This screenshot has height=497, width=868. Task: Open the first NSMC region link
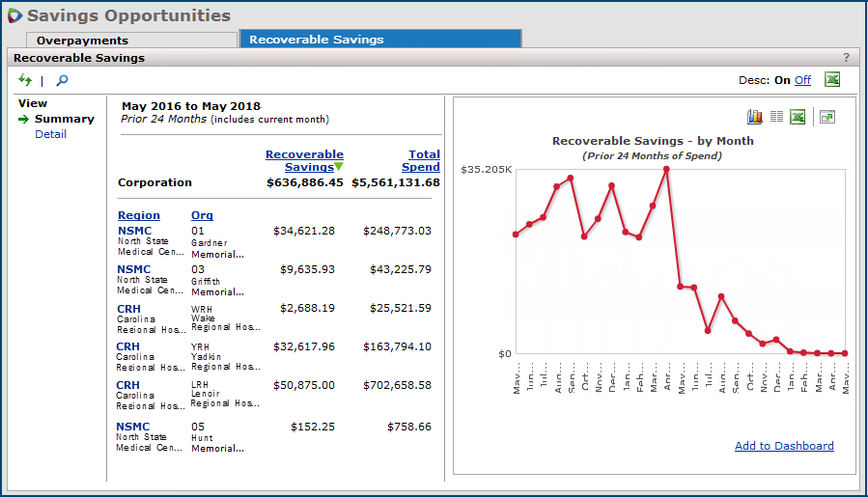coord(134,232)
